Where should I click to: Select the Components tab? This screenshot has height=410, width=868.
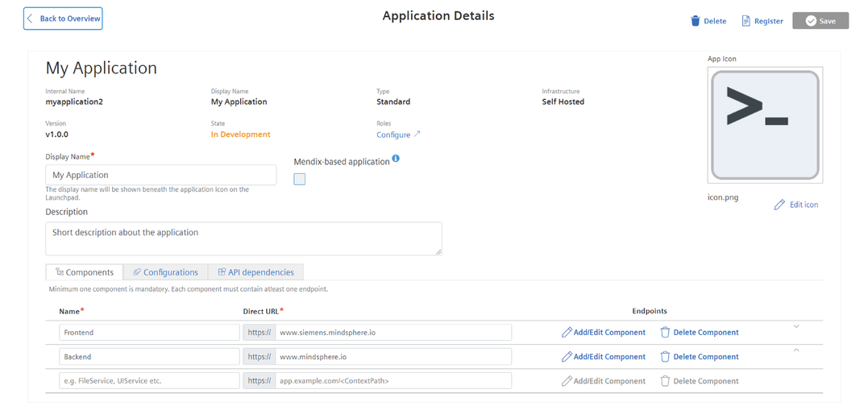point(85,272)
